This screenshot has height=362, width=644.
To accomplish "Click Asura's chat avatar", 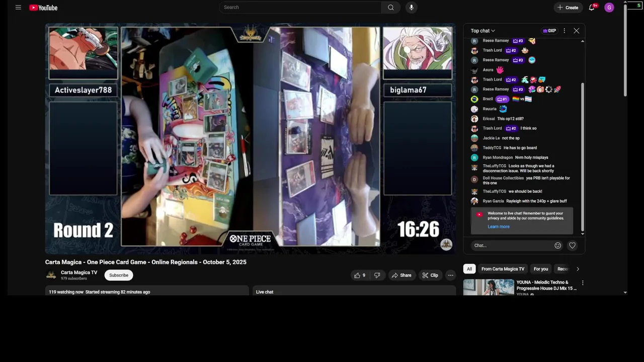I will [x=474, y=70].
